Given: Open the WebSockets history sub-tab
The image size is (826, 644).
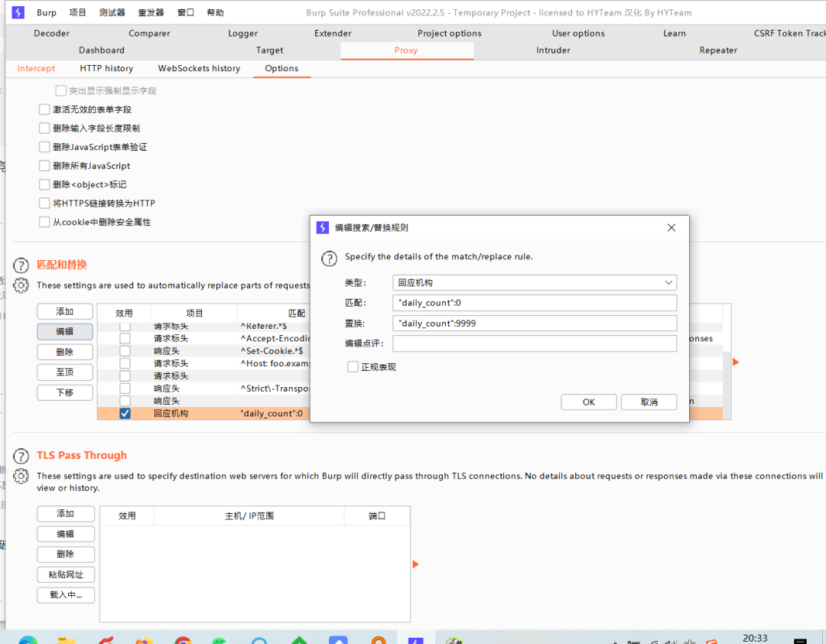Looking at the screenshot, I should (x=199, y=68).
